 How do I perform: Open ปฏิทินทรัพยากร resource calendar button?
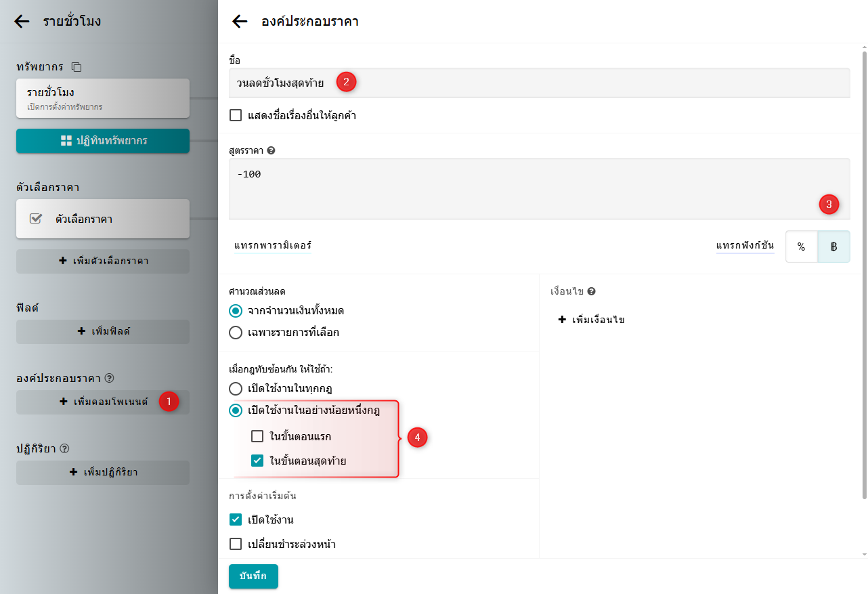103,141
